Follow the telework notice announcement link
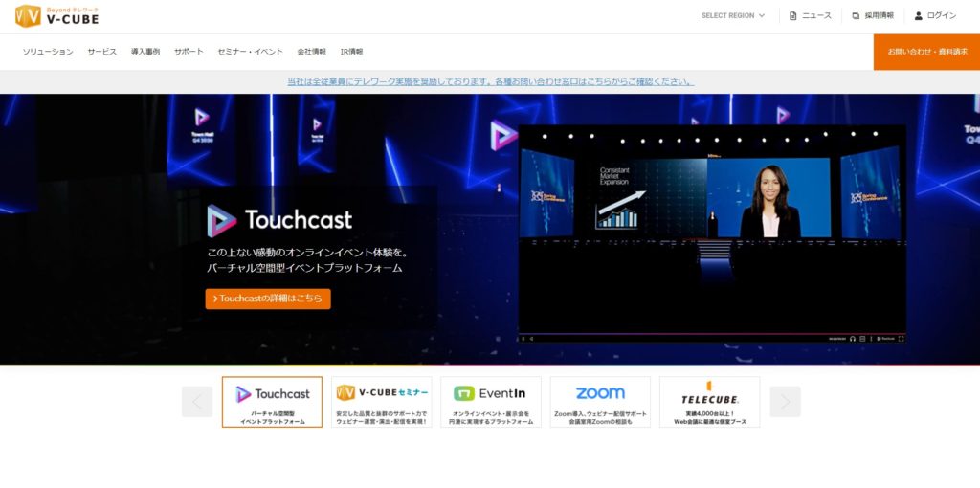The width and height of the screenshot is (980, 488). 490,82
